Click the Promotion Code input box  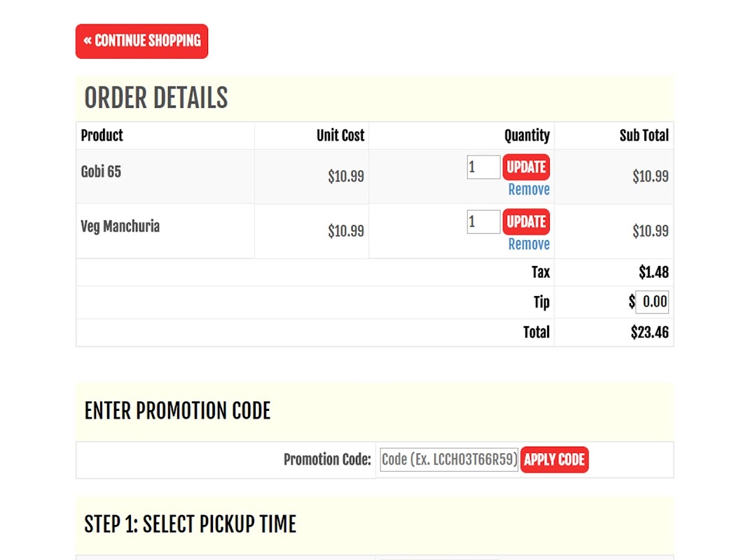[x=448, y=460]
